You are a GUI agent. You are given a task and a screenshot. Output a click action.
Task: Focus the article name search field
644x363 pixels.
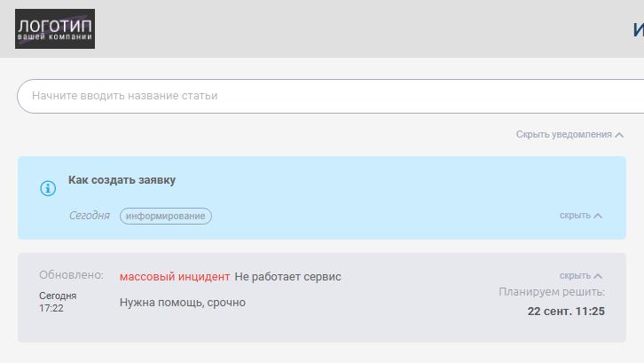tap(331, 96)
